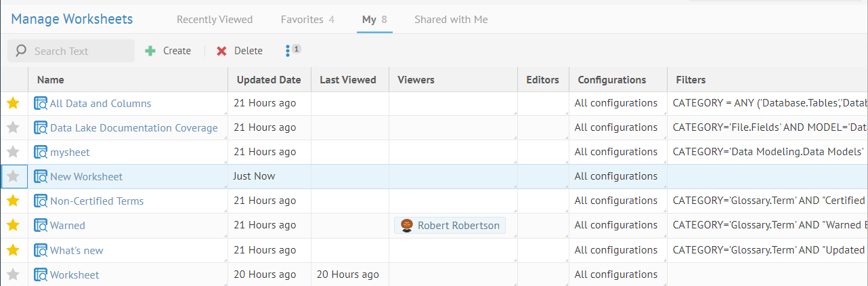Click worksheet icon beside Non-Certified Terms
Viewport: 868px width, 286px height.
click(41, 201)
